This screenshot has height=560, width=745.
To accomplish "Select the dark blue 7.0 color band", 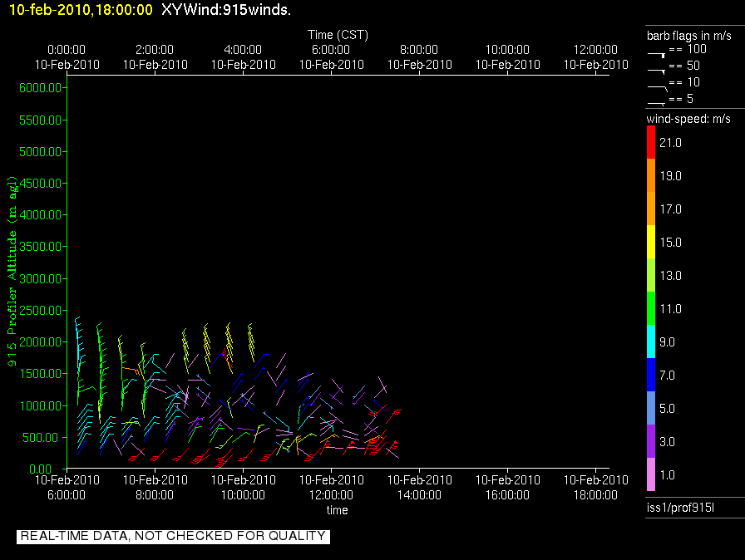I will pyautogui.click(x=651, y=375).
